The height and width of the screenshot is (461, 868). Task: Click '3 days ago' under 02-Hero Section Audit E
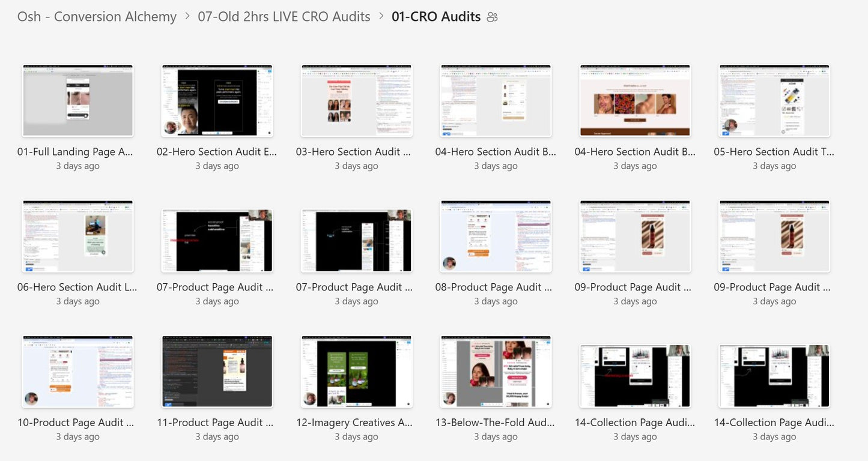tap(217, 166)
